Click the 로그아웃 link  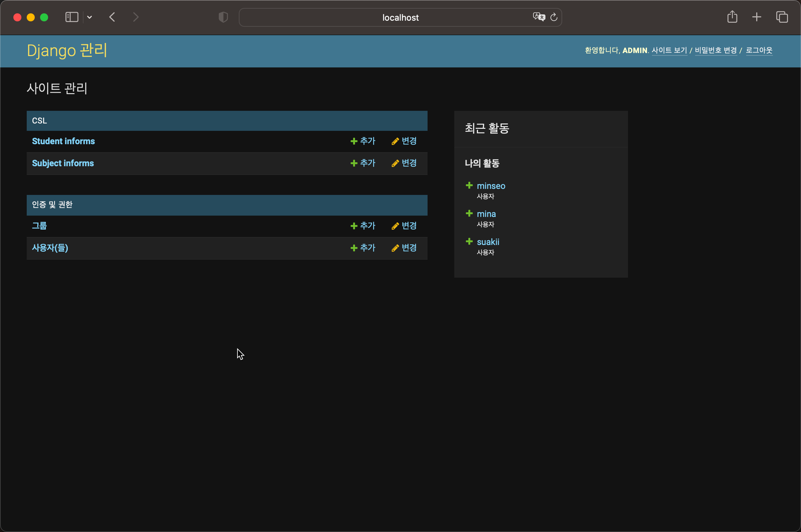point(759,50)
